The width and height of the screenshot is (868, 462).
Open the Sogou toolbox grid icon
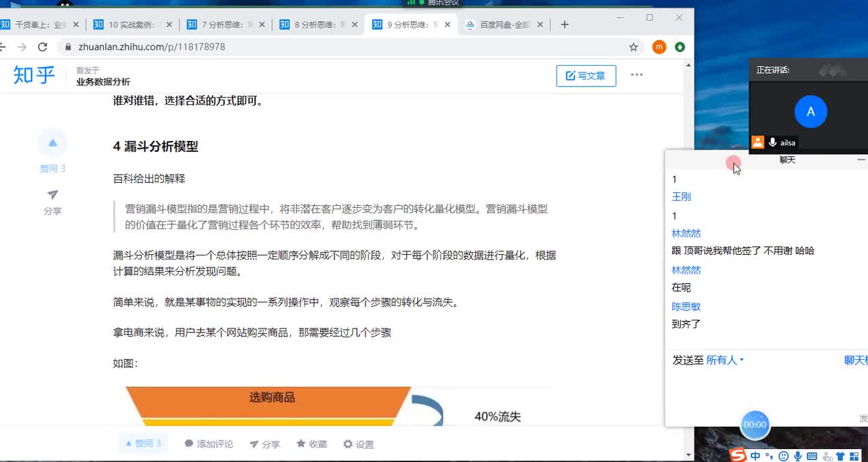tap(854, 456)
